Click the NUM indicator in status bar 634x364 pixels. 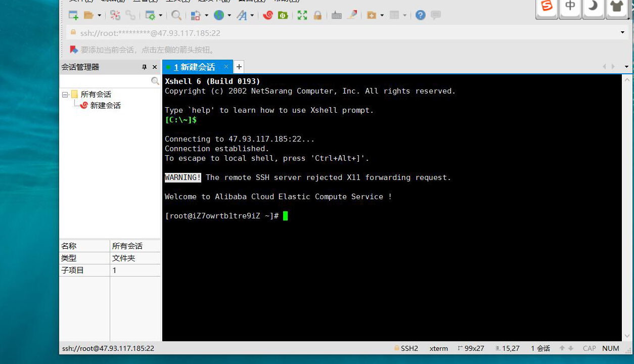[x=611, y=348]
